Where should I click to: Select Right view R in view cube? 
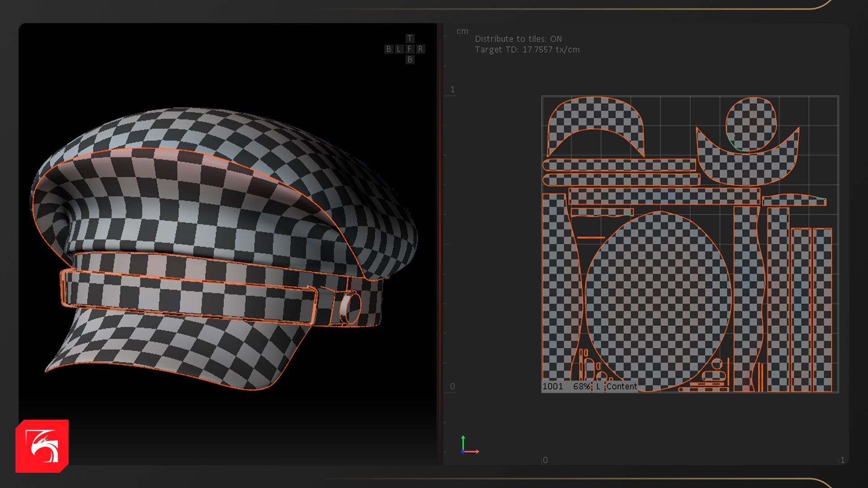420,49
